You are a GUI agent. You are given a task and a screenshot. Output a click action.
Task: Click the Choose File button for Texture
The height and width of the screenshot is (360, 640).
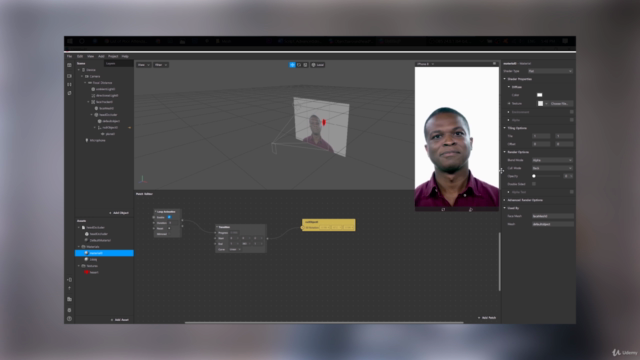[x=559, y=104]
